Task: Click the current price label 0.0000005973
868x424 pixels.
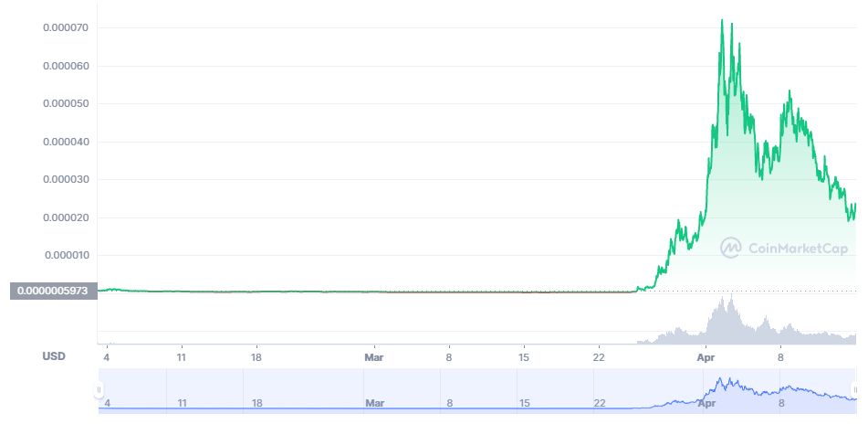Action: point(53,291)
